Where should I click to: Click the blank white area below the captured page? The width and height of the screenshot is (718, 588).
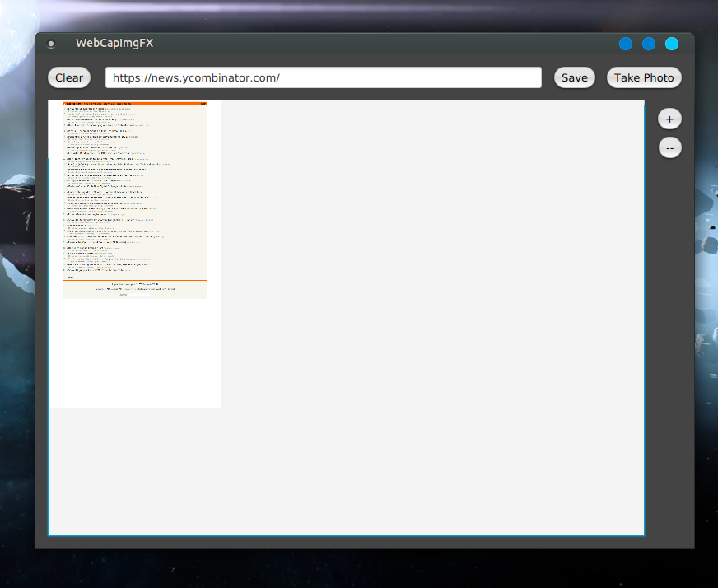(x=134, y=354)
